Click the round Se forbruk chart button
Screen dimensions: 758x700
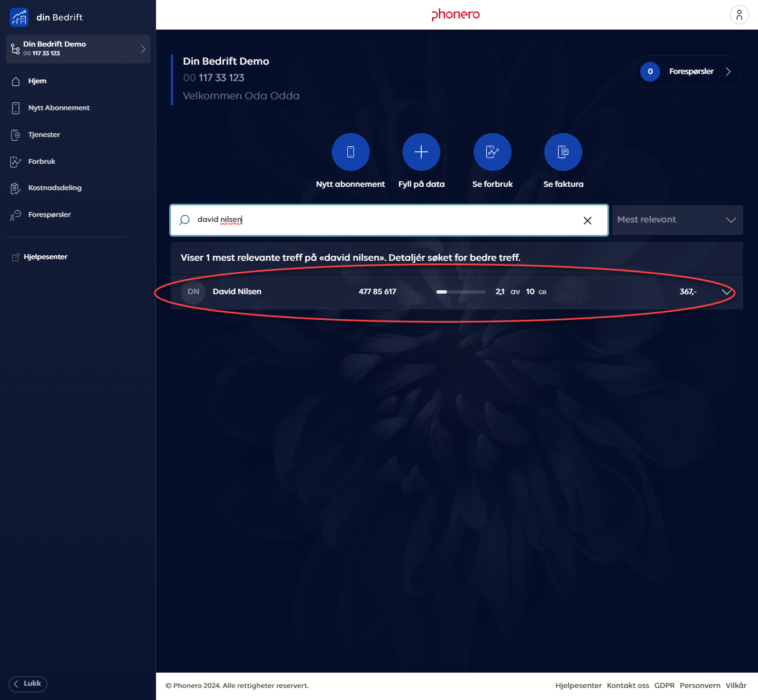click(492, 152)
